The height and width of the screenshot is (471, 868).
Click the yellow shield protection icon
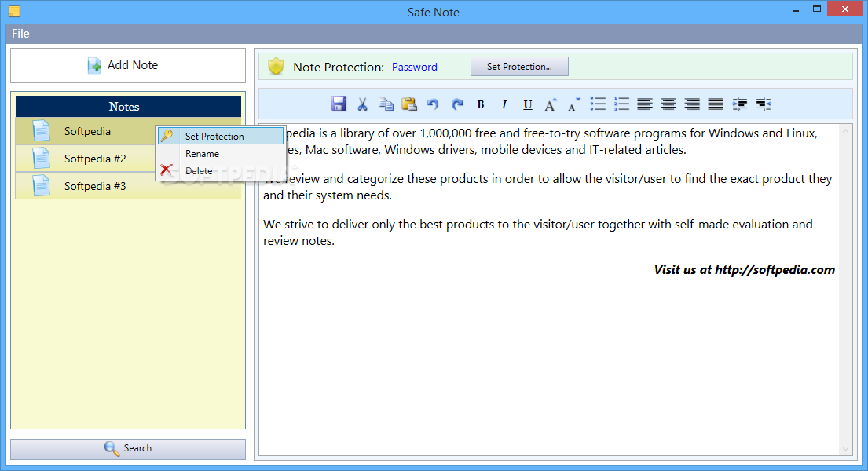coord(276,67)
